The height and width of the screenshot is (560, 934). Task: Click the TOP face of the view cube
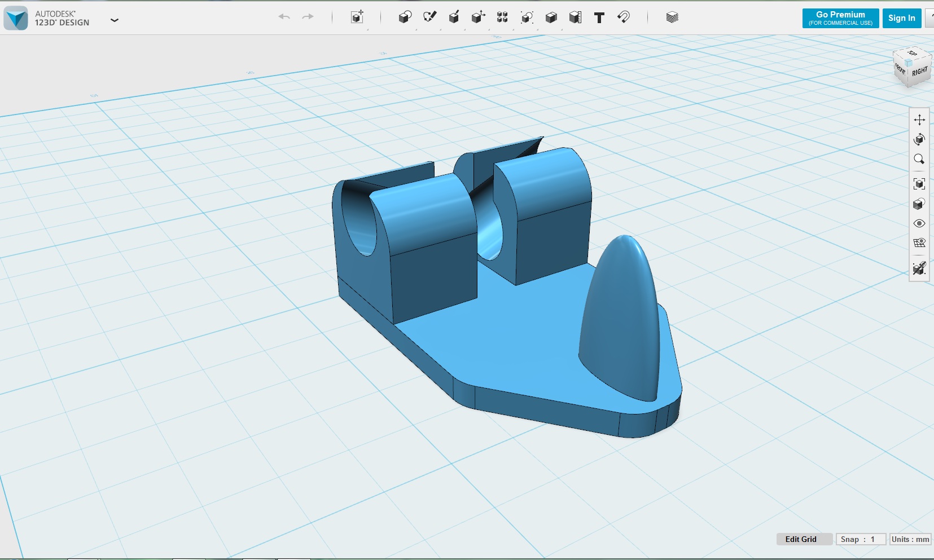[912, 54]
